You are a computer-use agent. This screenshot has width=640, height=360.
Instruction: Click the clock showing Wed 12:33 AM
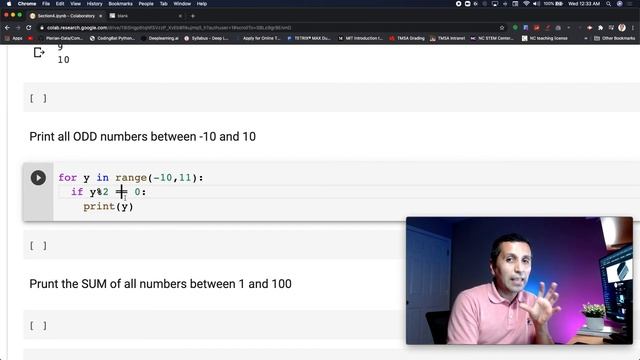[x=584, y=4]
